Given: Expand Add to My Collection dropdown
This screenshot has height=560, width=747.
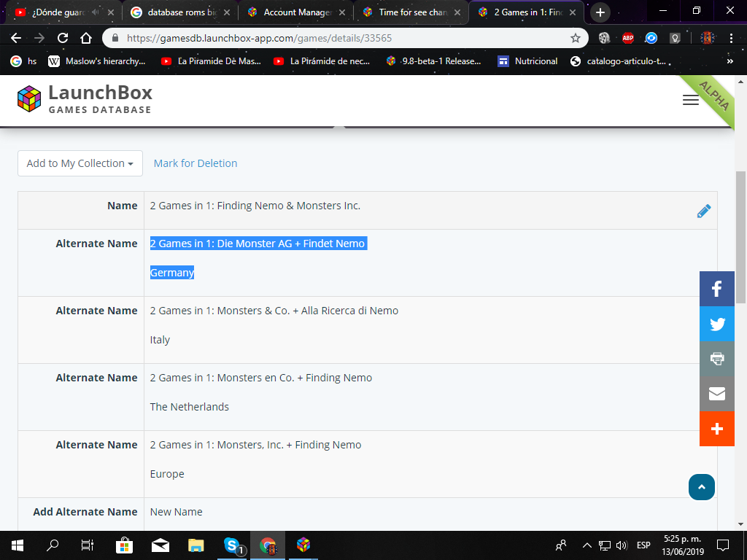Looking at the screenshot, I should (x=80, y=163).
